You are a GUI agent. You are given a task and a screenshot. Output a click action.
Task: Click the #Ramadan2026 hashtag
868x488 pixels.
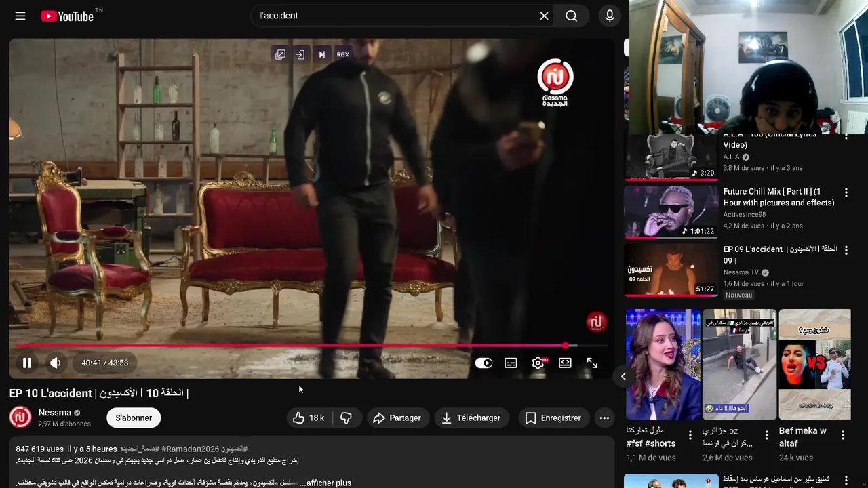tap(189, 449)
